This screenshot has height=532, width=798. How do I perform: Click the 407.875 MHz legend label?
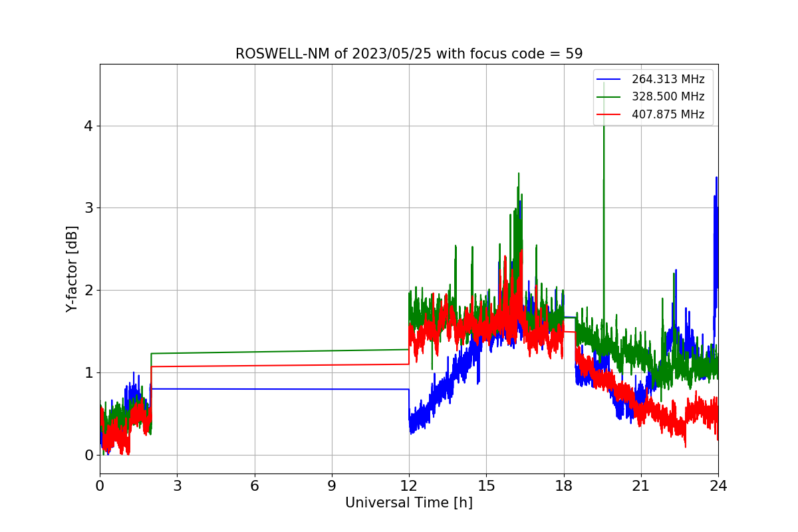(668, 114)
